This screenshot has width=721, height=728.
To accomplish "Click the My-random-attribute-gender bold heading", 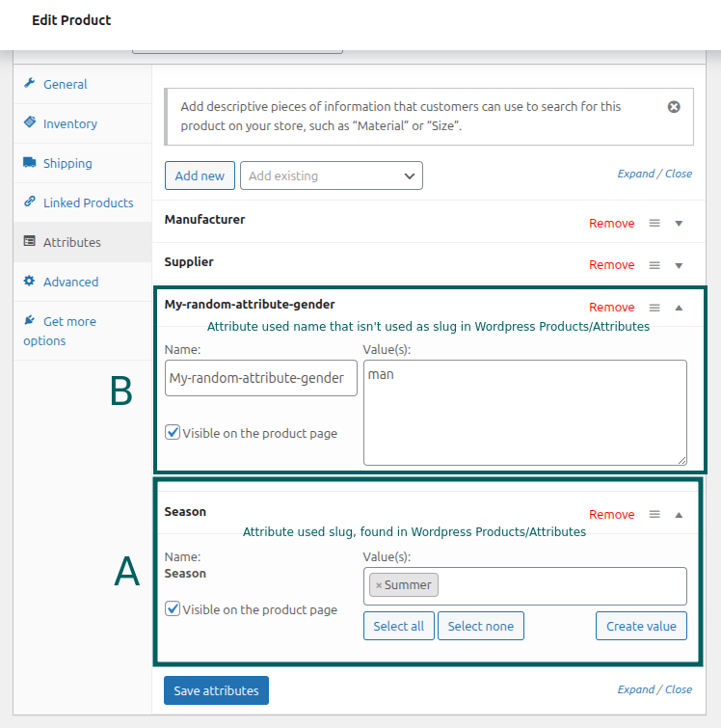I will point(250,305).
